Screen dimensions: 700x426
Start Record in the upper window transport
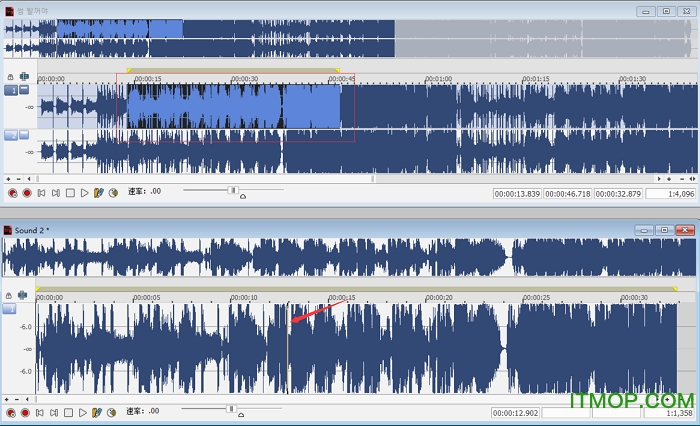[x=27, y=193]
